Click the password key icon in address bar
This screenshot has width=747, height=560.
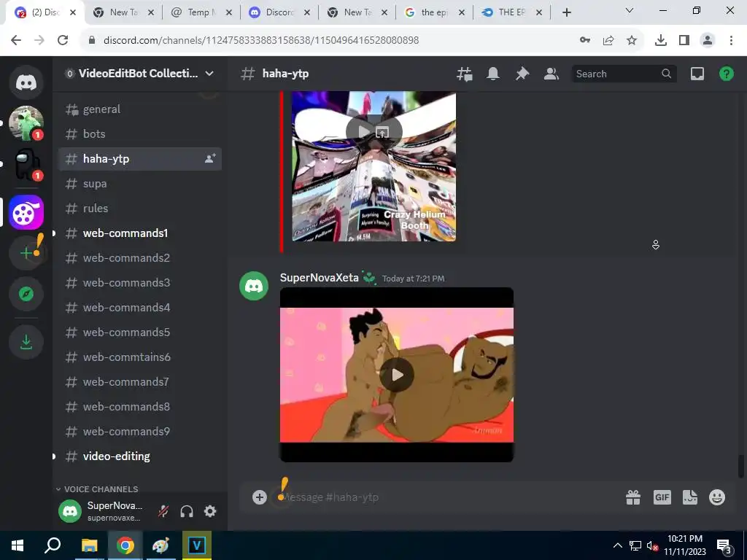coord(585,41)
